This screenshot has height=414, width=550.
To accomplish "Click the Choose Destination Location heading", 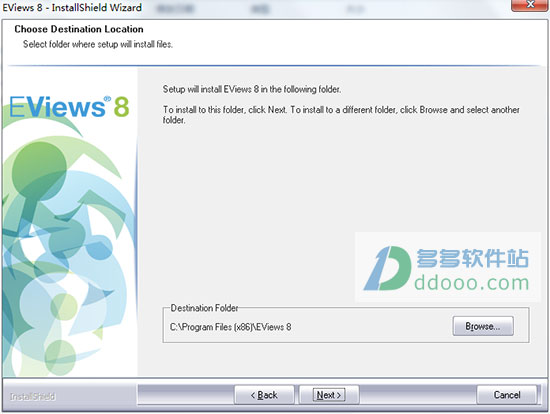I will coord(79,29).
